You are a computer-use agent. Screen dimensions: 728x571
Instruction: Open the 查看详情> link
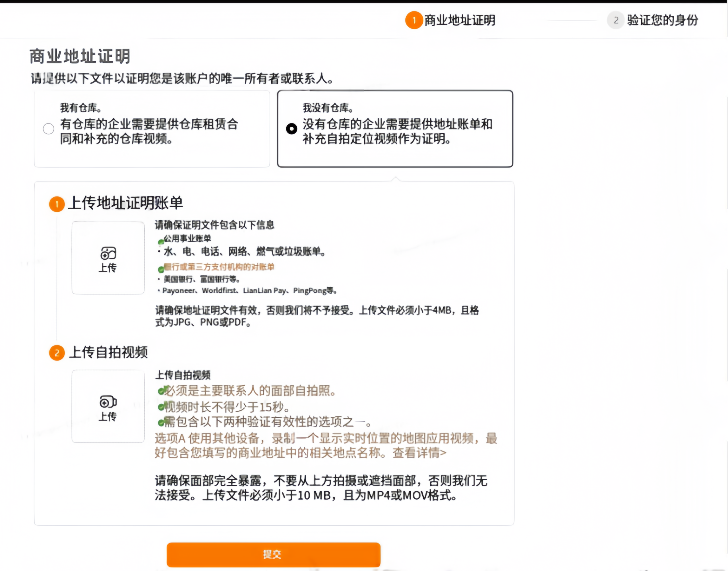pyautogui.click(x=419, y=453)
